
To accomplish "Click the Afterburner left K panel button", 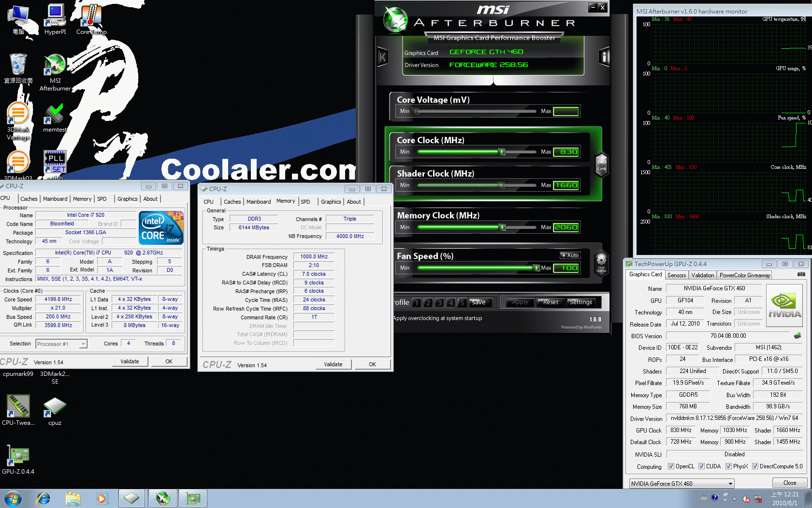I will pos(382,57).
